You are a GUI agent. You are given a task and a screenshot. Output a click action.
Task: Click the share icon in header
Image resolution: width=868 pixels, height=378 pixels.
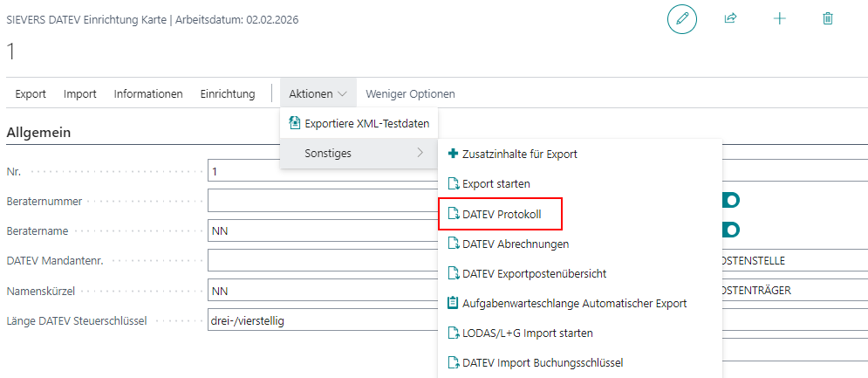pos(730,18)
